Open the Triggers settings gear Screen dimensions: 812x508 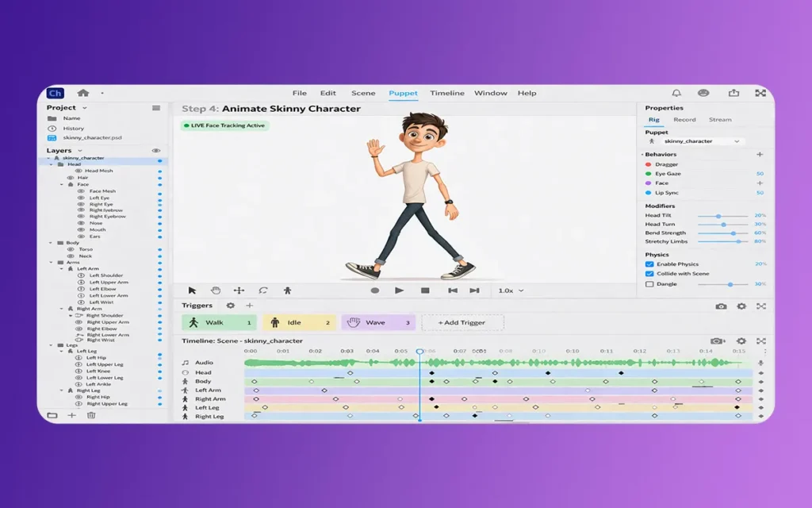tap(231, 306)
